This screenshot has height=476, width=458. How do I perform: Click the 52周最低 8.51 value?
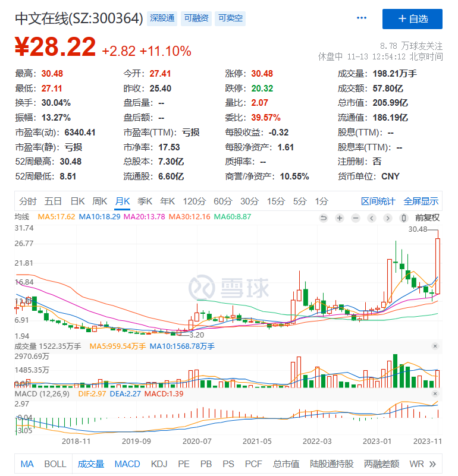coord(68,176)
